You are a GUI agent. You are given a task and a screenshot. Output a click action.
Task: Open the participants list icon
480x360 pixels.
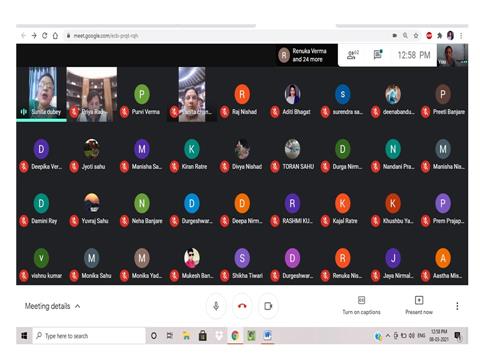353,55
